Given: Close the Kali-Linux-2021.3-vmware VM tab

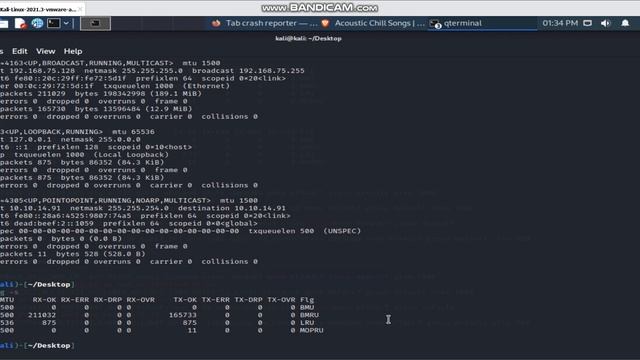Looking at the screenshot, I should 80,9.
